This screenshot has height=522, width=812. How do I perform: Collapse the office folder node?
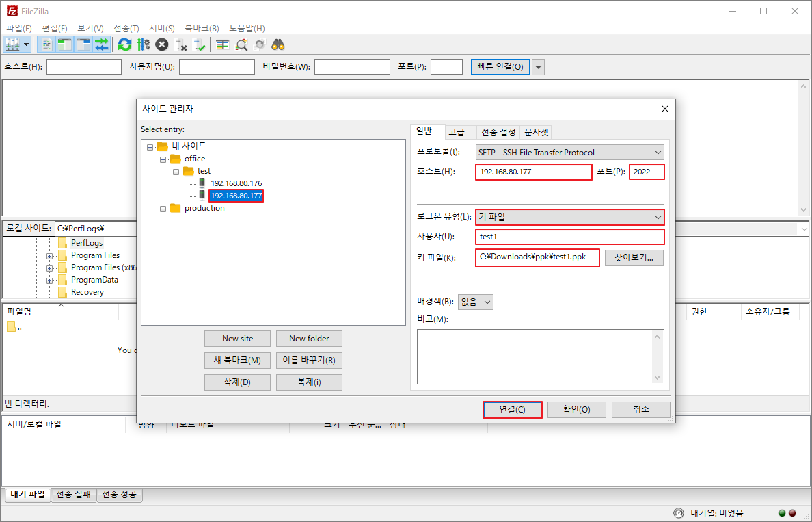coord(163,159)
